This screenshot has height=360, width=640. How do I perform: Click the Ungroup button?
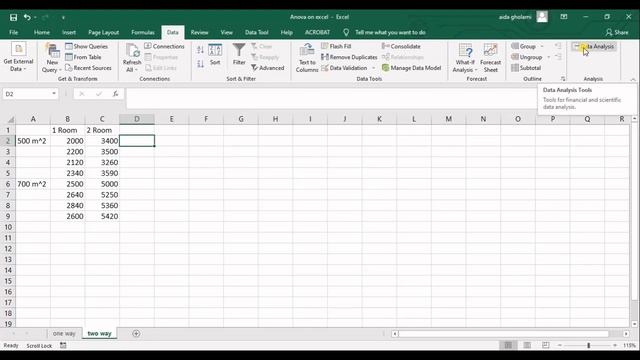pyautogui.click(x=527, y=57)
